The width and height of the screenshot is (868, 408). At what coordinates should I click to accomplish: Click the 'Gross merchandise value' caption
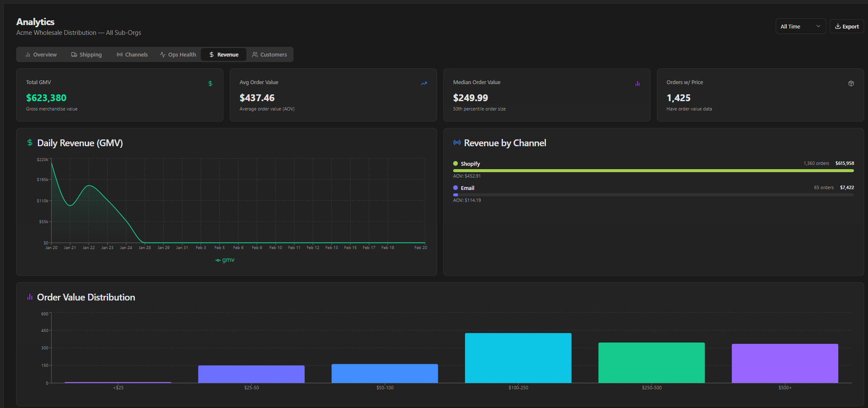(x=51, y=109)
